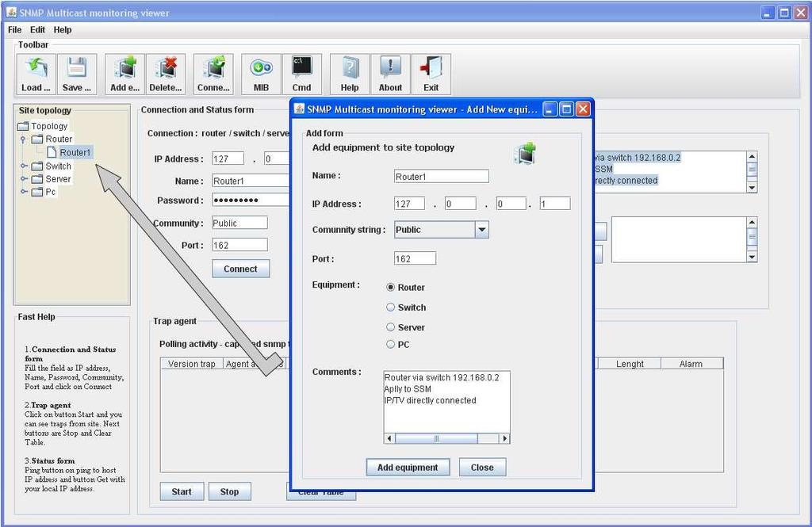Click the Load toolbar icon
This screenshot has height=527, width=812.
[36, 74]
